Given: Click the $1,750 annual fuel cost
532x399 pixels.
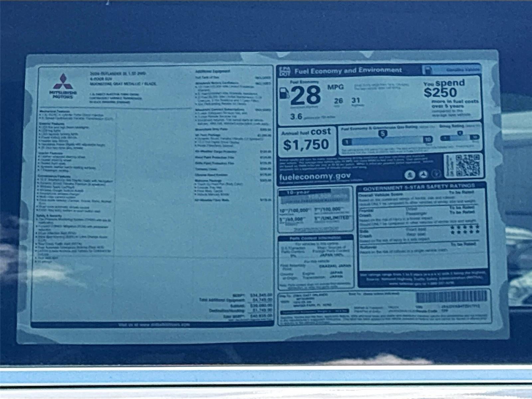Looking at the screenshot, I should pos(306,145).
